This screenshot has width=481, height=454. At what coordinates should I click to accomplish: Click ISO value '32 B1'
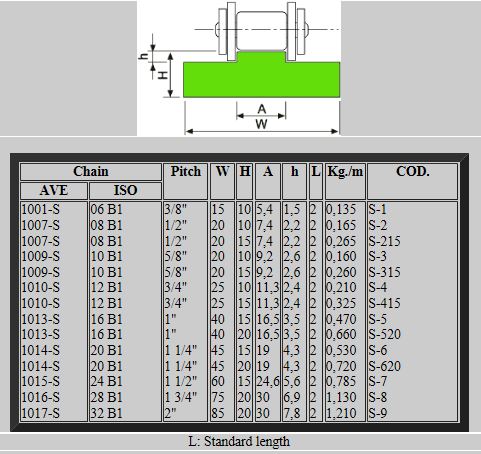click(x=107, y=413)
